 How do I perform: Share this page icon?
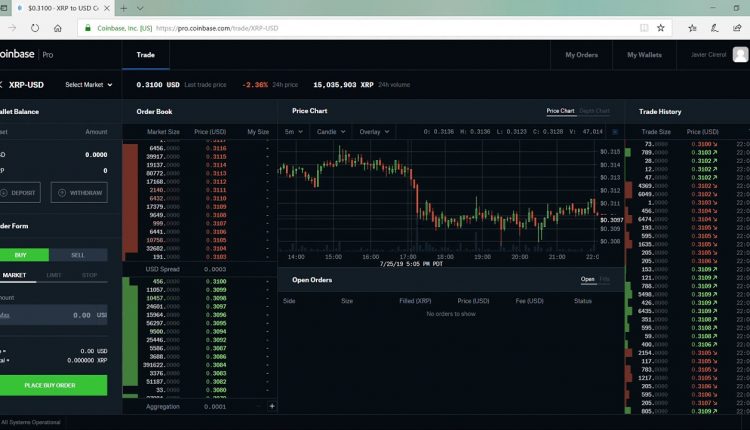737,28
